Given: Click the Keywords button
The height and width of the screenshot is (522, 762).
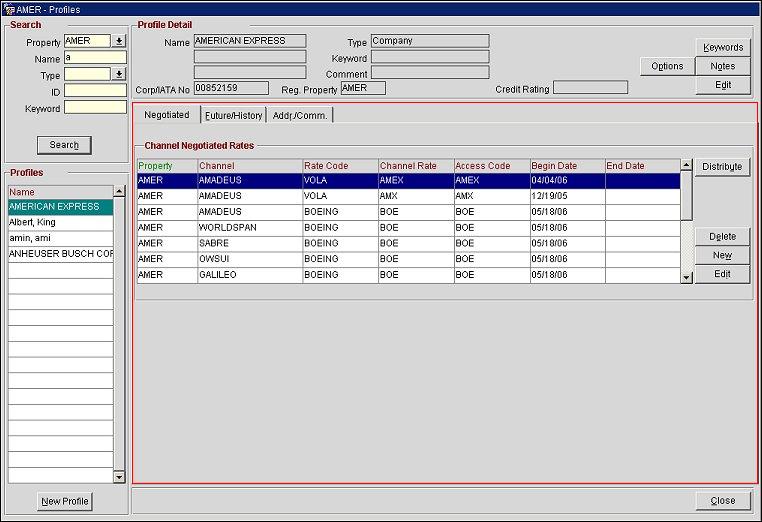Looking at the screenshot, I should [x=722, y=47].
